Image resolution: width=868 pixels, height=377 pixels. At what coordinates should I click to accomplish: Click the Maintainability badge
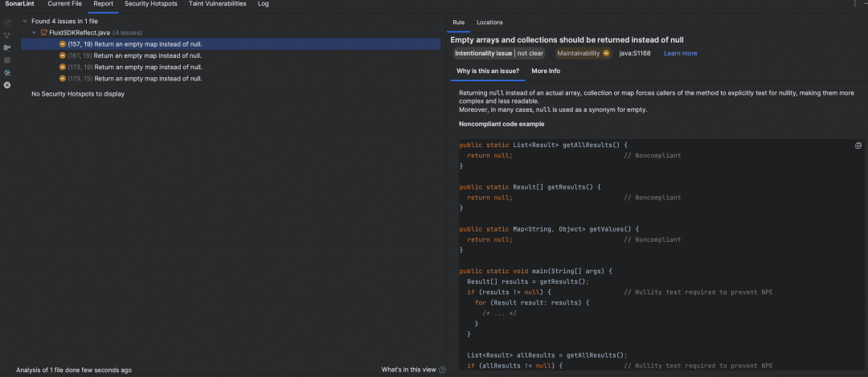583,53
